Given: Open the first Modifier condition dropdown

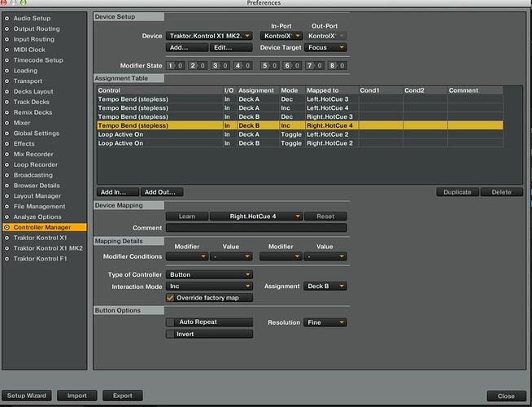Looking at the screenshot, I should tap(187, 256).
